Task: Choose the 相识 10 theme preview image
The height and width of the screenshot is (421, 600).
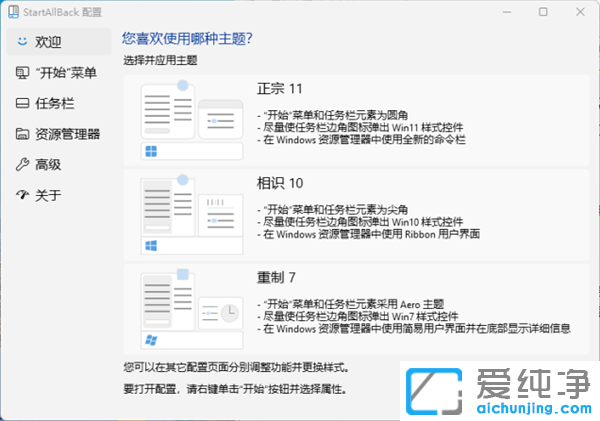Action: click(x=191, y=212)
